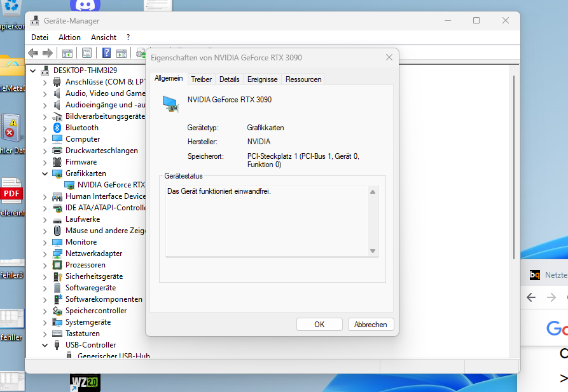Viewport: 568px width, 392px height.
Task: Click the PDF file icon on desktop
Action: (11, 191)
